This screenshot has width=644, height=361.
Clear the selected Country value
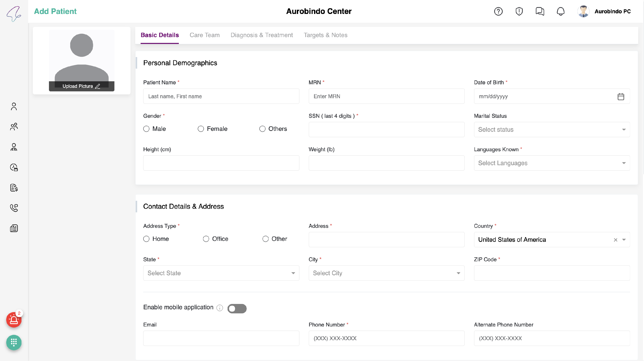pyautogui.click(x=615, y=240)
